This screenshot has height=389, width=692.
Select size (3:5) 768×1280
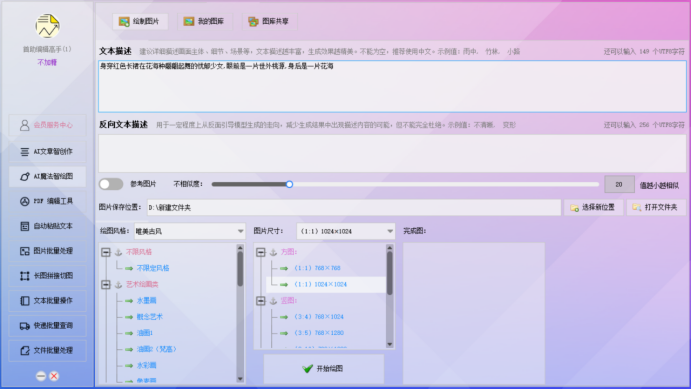tap(319, 333)
